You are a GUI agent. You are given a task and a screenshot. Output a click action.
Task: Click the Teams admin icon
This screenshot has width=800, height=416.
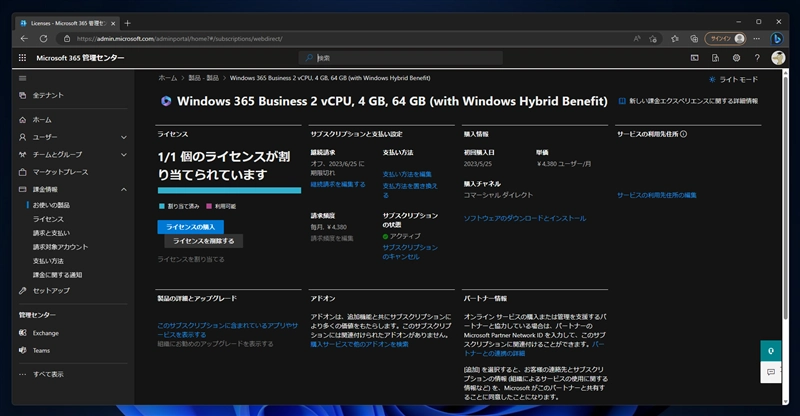[22, 350]
